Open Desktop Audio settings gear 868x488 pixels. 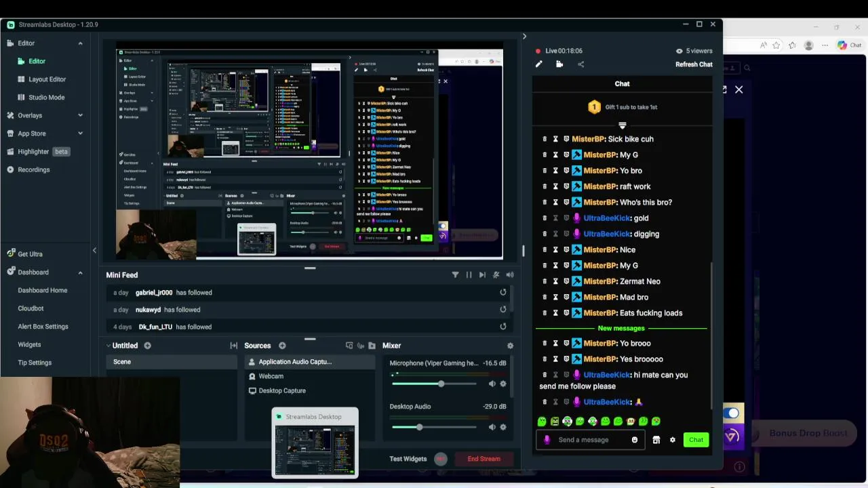[x=502, y=427]
